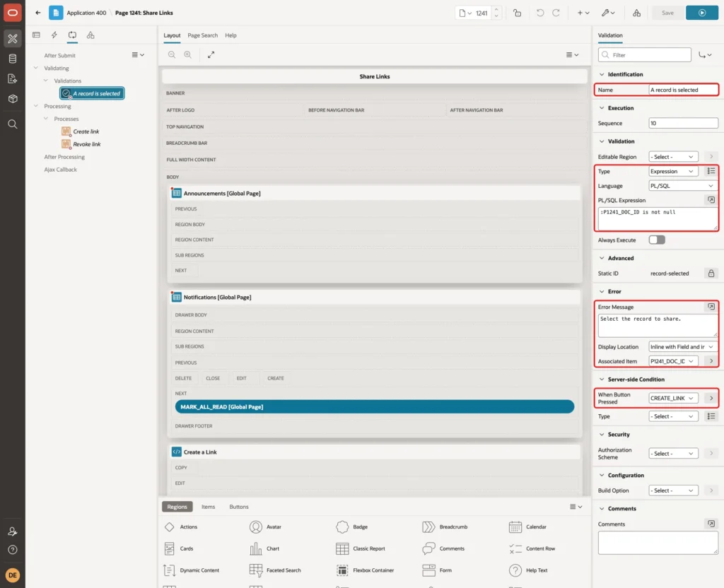Open the Build Option select list
The width and height of the screenshot is (724, 588).
point(673,490)
